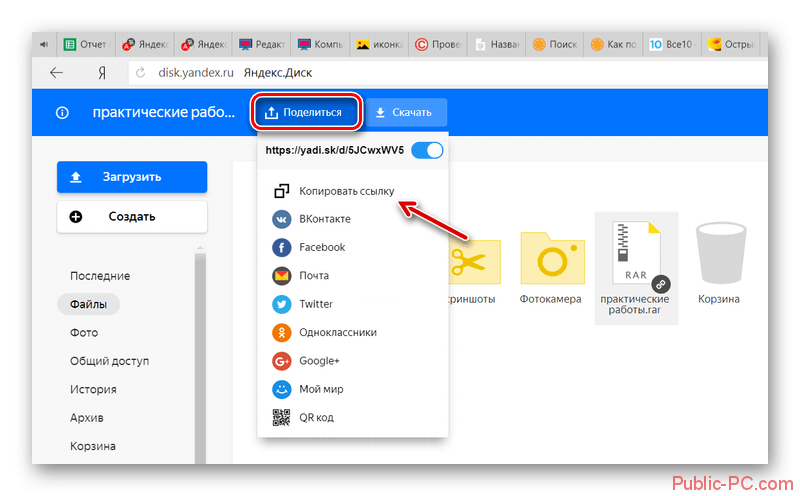Click the Создать create button

click(132, 217)
